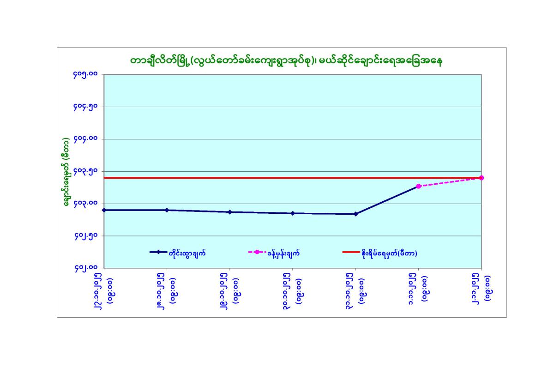Select the pink ခန့်မှန်းချက် legend marker
Screen dimensions: 554x392
coord(257,252)
